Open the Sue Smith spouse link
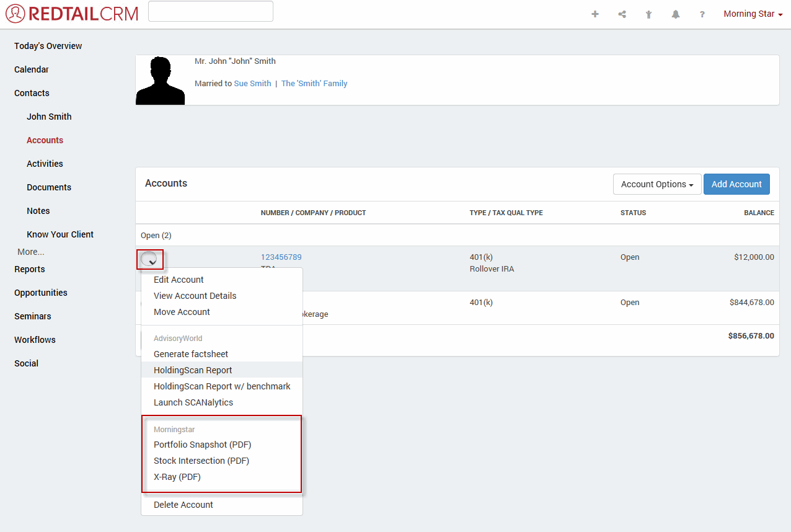The width and height of the screenshot is (791, 532). click(x=252, y=84)
